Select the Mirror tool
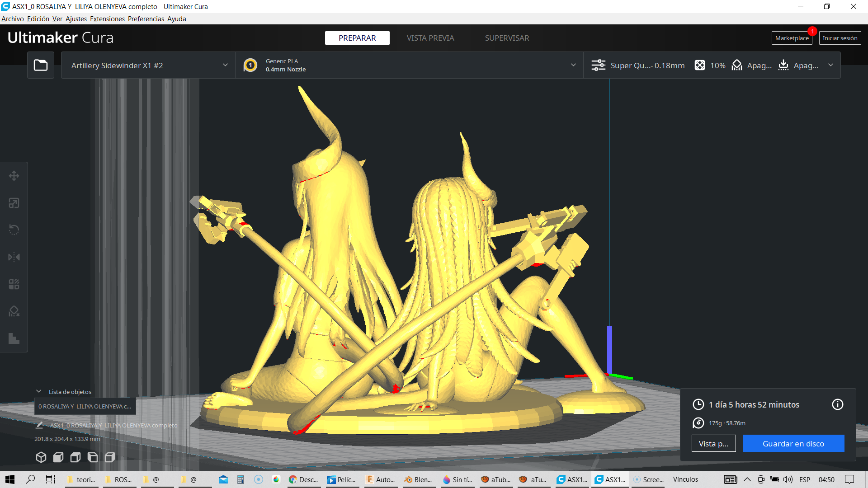The width and height of the screenshot is (868, 488). tap(14, 257)
